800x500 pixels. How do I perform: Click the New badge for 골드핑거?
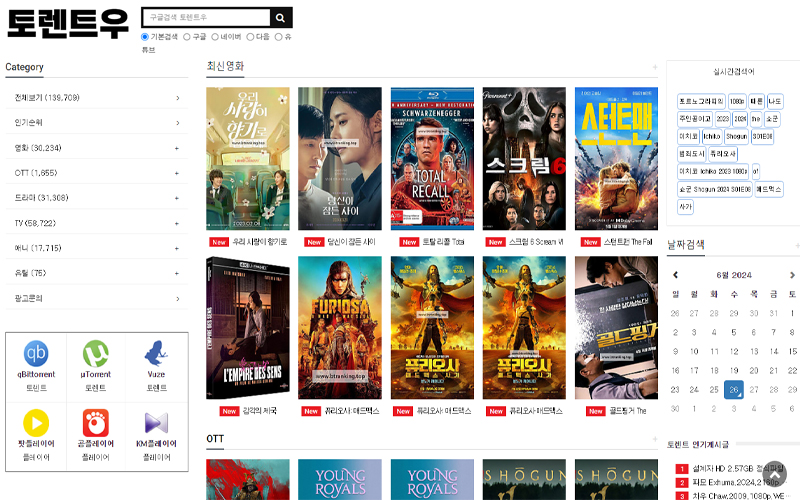(x=595, y=411)
